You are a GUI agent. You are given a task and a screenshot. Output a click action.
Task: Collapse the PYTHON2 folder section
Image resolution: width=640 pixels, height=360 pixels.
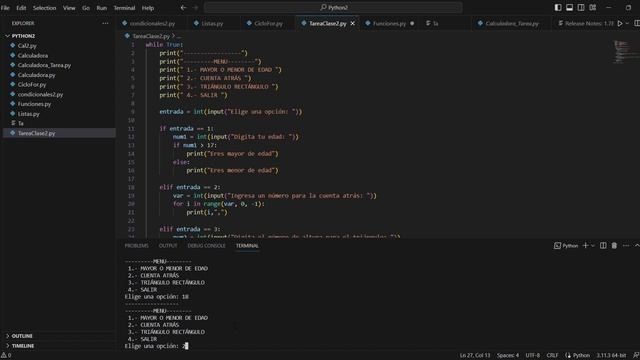[59, 36]
